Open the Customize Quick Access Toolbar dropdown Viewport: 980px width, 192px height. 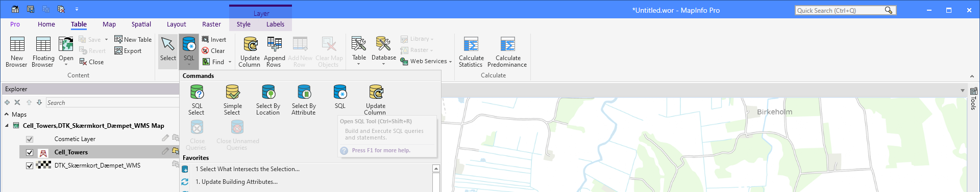(77, 9)
